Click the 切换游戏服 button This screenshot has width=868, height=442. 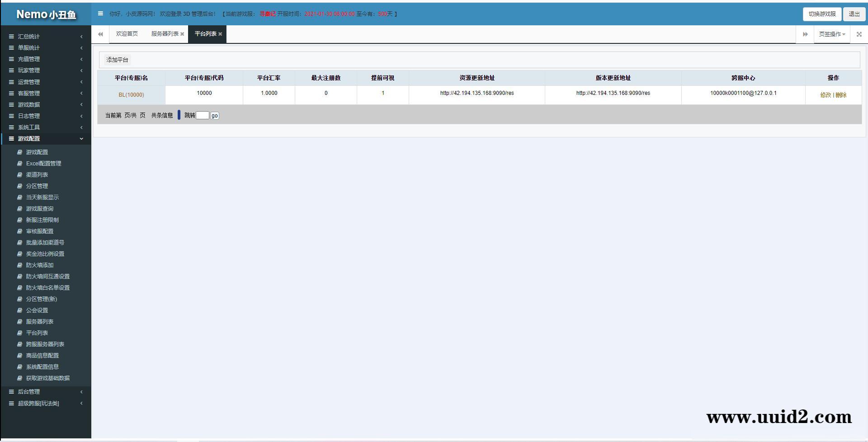pyautogui.click(x=821, y=14)
